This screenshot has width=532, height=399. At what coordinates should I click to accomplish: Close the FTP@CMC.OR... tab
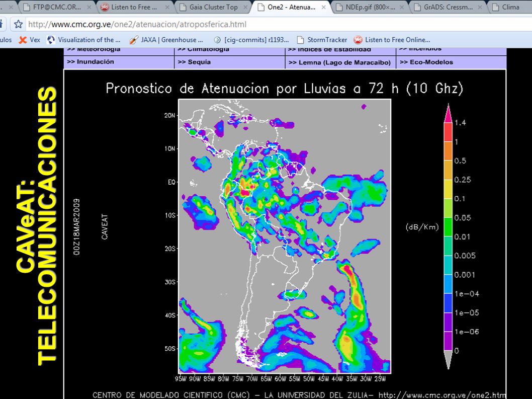89,7
